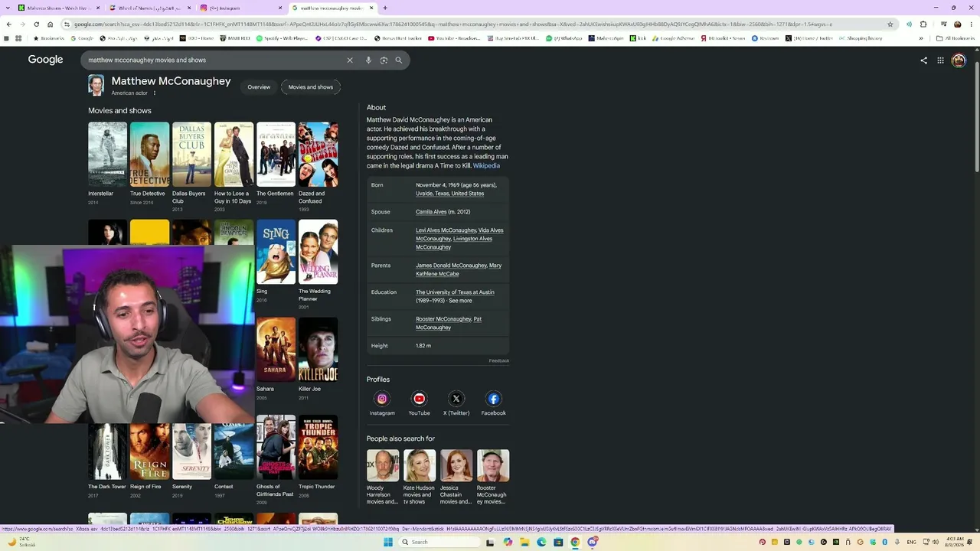Click the Google search input field
980x551 pixels.
(x=213, y=60)
